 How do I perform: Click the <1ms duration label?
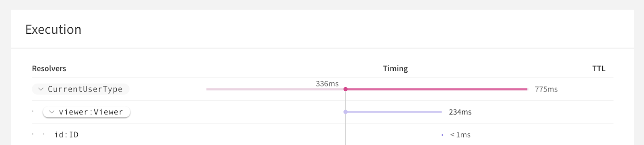[x=460, y=135]
